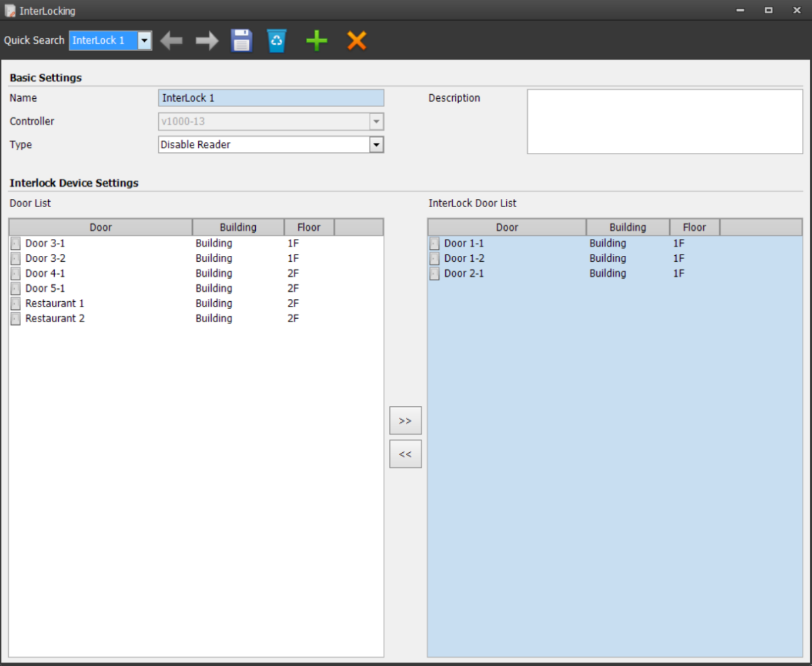Tick the checkbox next to Door 2-1

[434, 273]
